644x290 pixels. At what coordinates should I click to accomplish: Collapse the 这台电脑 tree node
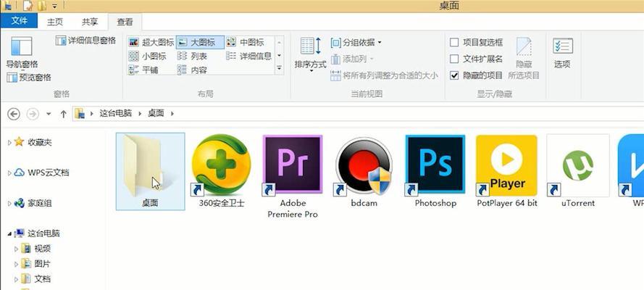pyautogui.click(x=9, y=233)
